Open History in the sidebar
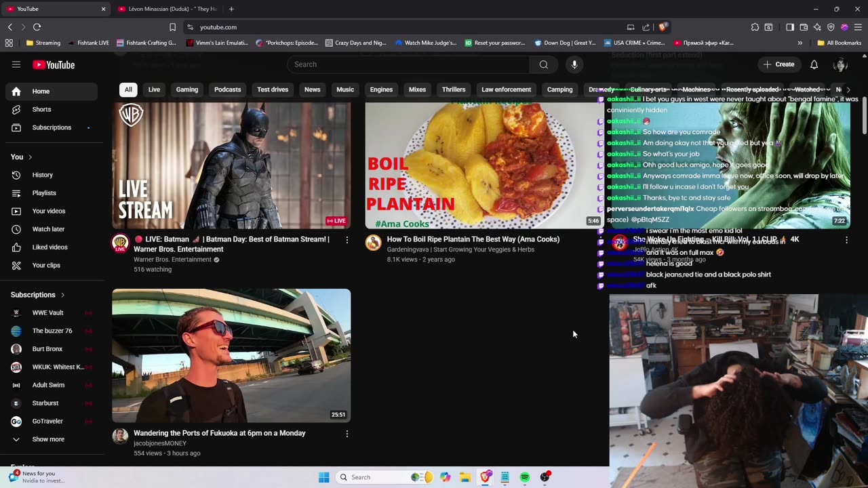The image size is (868, 488). (53, 175)
